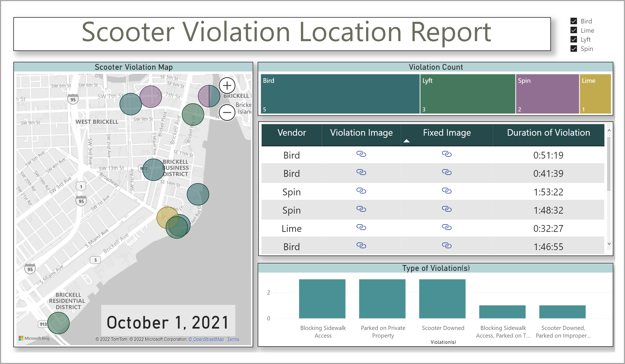Sort table by Fixed Image column
The width and height of the screenshot is (625, 364).
tap(446, 133)
